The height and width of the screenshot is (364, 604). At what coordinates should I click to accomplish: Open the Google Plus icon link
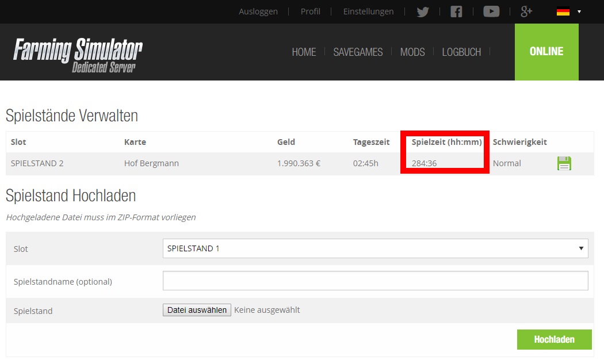click(526, 12)
